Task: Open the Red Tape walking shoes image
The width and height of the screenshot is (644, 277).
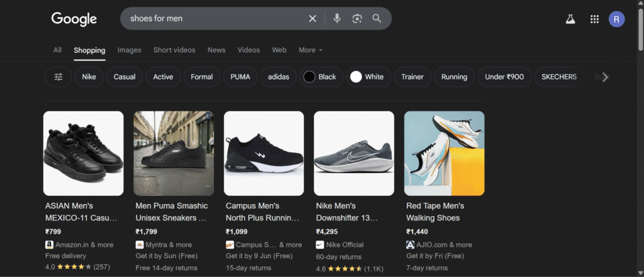Action: 445,154
